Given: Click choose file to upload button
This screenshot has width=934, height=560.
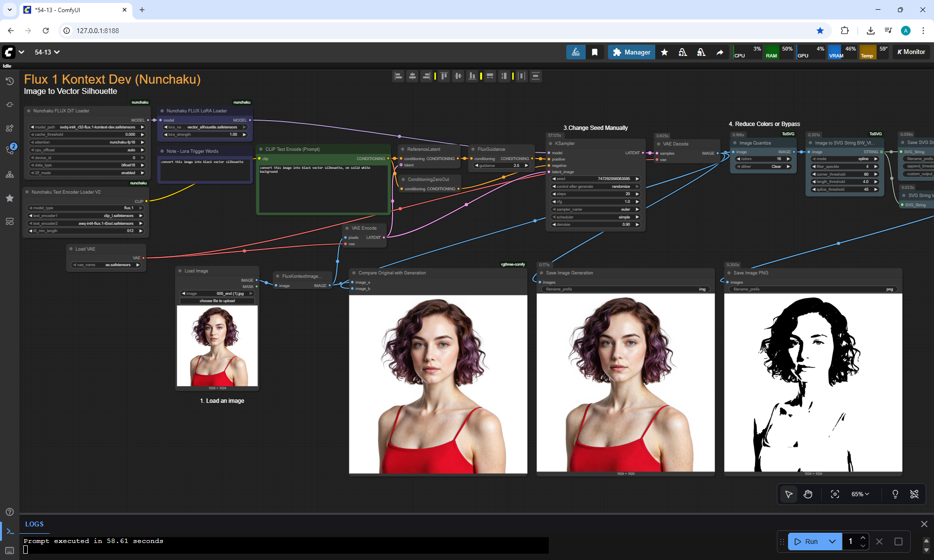Looking at the screenshot, I should pyautogui.click(x=217, y=301).
